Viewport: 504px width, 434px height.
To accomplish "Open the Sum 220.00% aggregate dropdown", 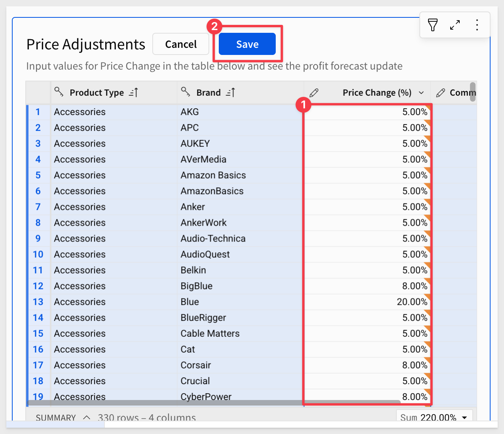I will (x=434, y=417).
